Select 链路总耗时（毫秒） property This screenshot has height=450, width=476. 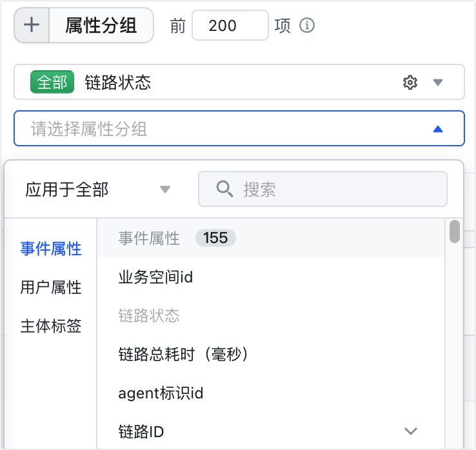(x=271, y=354)
